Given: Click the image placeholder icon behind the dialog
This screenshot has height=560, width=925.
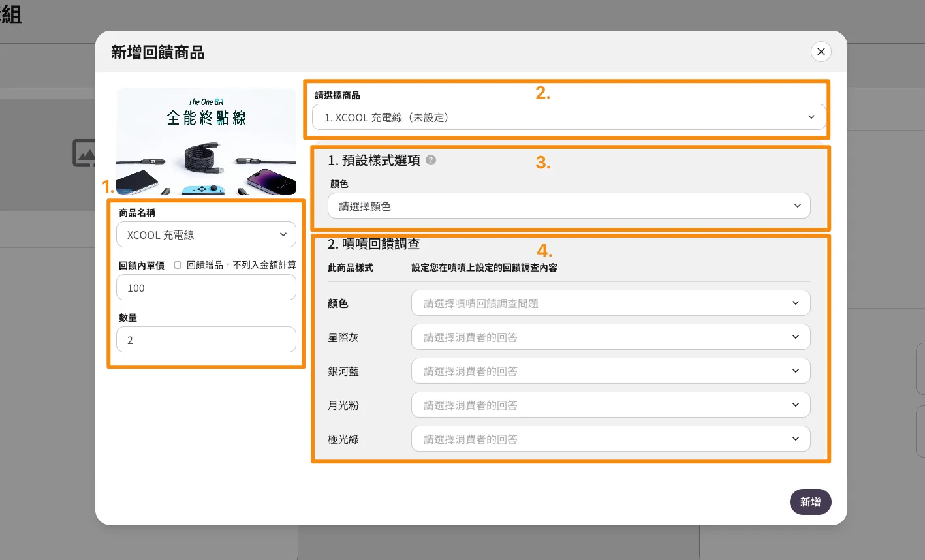Looking at the screenshot, I should 84,153.
